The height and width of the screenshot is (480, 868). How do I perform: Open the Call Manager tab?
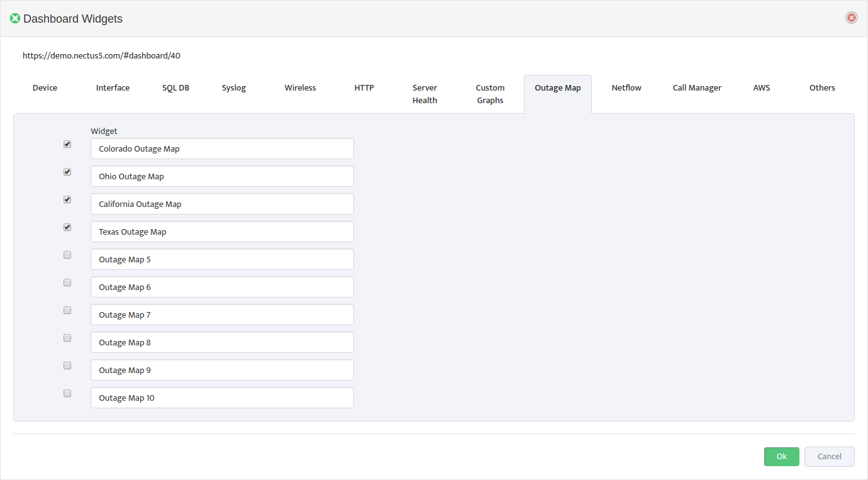[697, 88]
